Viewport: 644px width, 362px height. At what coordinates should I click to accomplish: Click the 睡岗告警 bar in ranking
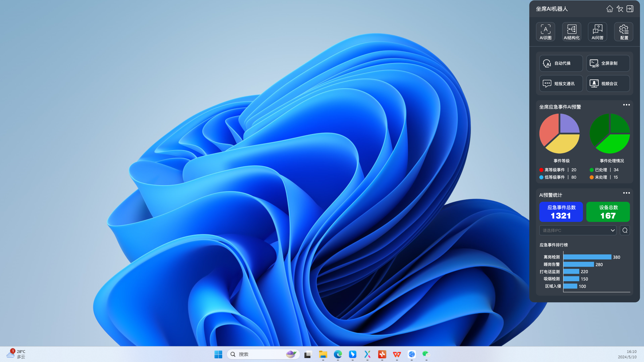(578, 264)
